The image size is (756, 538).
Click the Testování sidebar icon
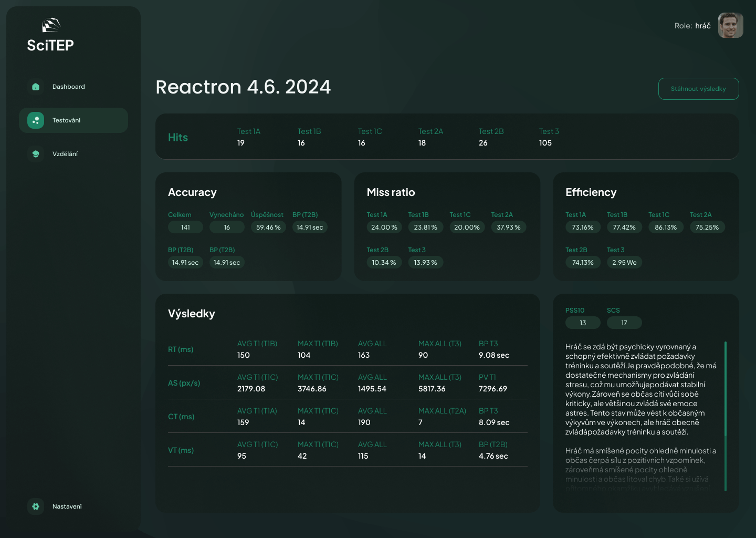(x=36, y=120)
